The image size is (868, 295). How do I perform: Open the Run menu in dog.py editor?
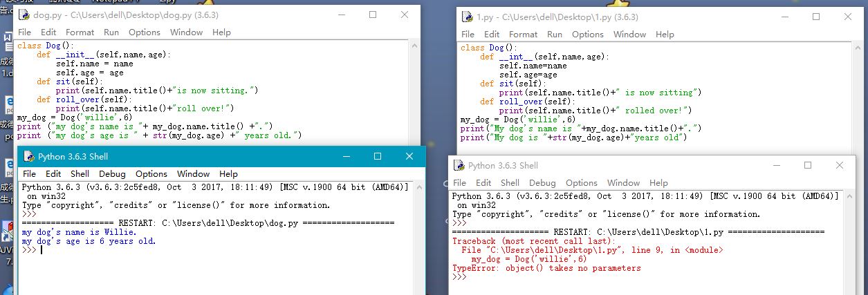[x=111, y=32]
